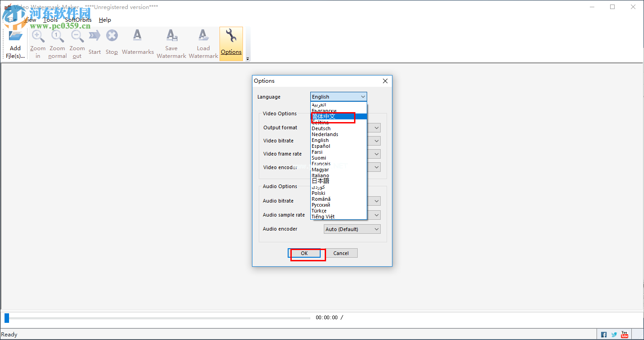
Task: Click the Save Watermark icon
Action: click(172, 36)
